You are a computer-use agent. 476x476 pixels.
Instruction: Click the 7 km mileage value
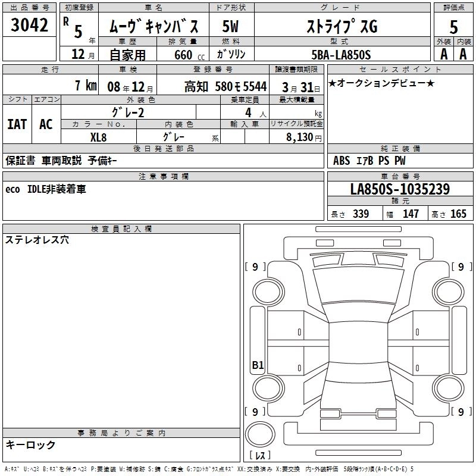(86, 86)
